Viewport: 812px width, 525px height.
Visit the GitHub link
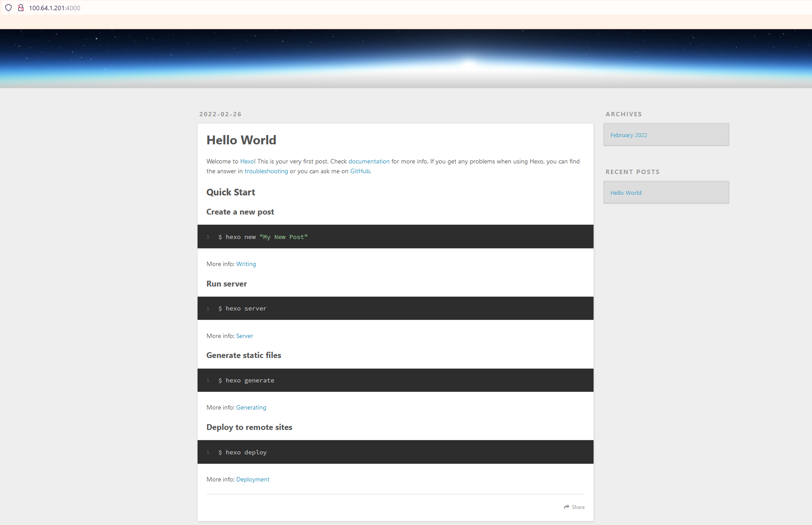coord(360,171)
